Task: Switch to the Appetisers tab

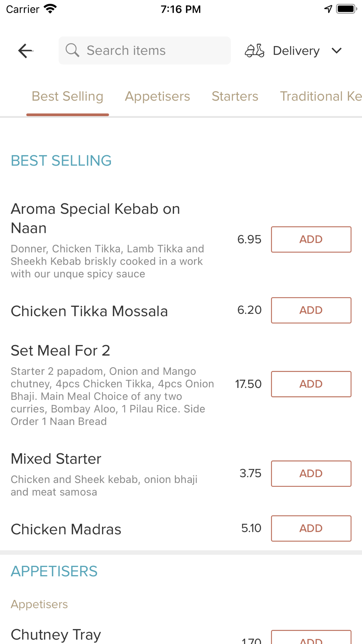Action: [157, 96]
